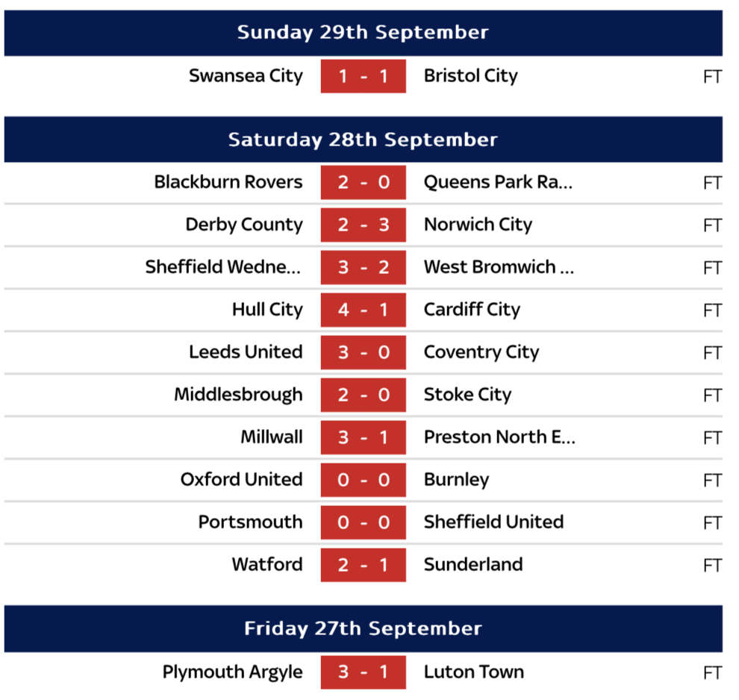Screen dimensions: 739x700
Task: Click the Leeds United team name
Action: pyautogui.click(x=246, y=352)
